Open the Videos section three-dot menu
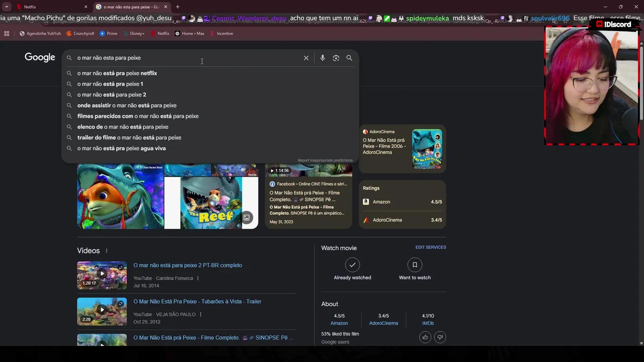The height and width of the screenshot is (362, 644). pos(106,251)
